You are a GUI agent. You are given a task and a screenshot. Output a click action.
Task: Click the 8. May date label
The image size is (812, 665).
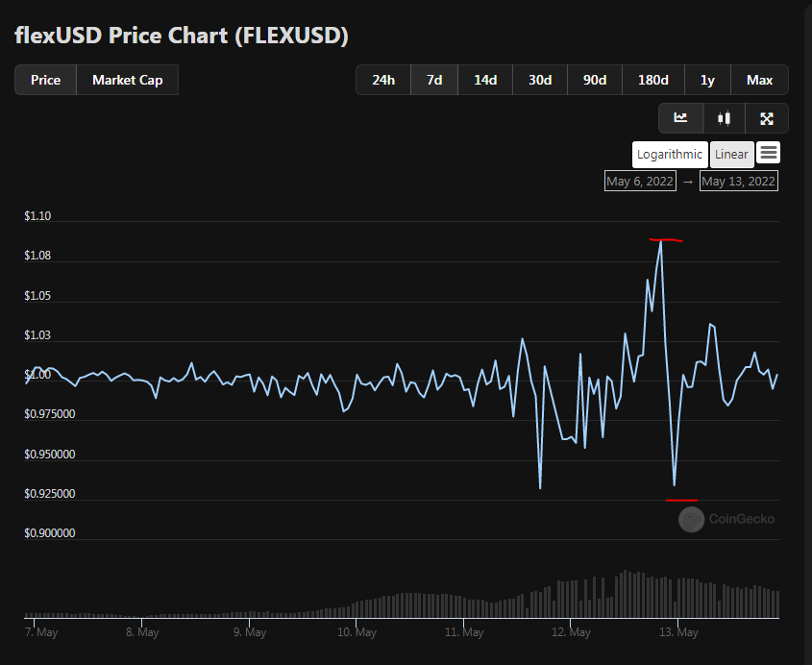pyautogui.click(x=142, y=632)
